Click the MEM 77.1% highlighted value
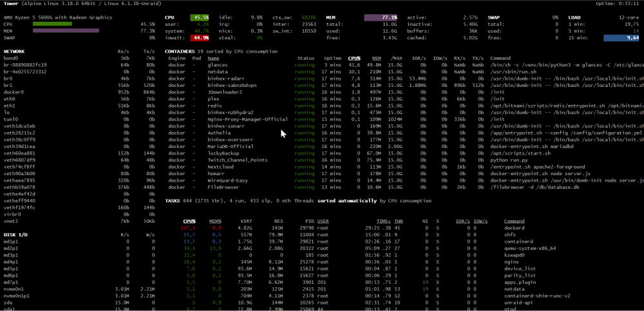644x311 pixels. [x=381, y=17]
